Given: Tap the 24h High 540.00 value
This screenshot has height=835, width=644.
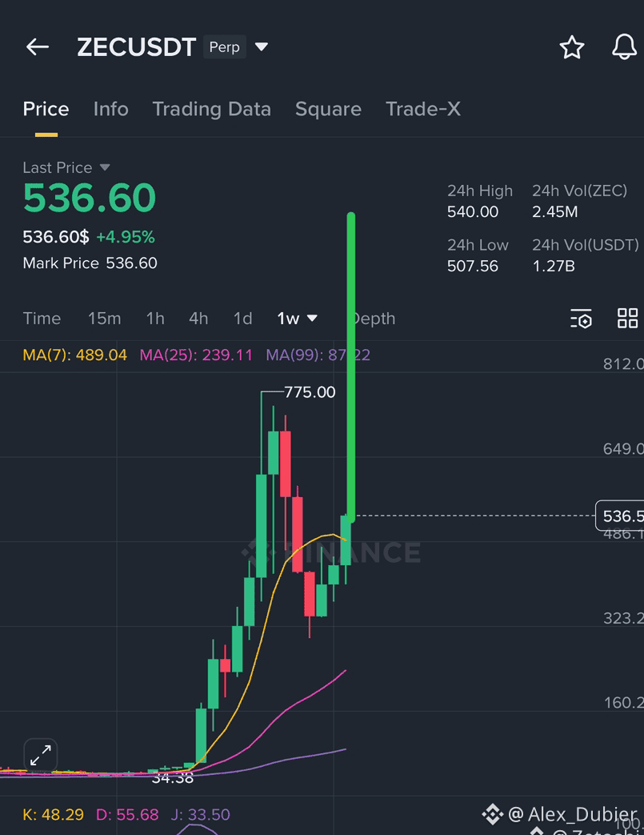Looking at the screenshot, I should coord(473,212).
